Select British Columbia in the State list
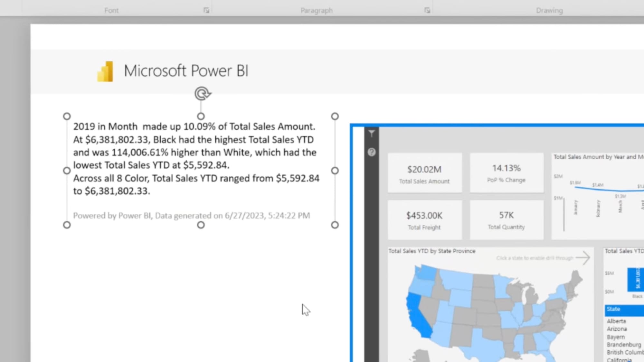Image resolution: width=644 pixels, height=362 pixels. (625, 352)
